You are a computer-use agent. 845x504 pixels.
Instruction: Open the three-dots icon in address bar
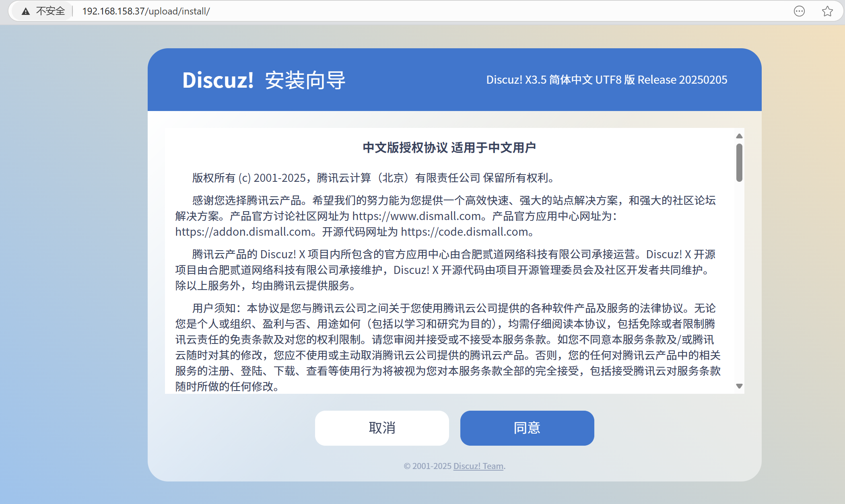click(799, 11)
